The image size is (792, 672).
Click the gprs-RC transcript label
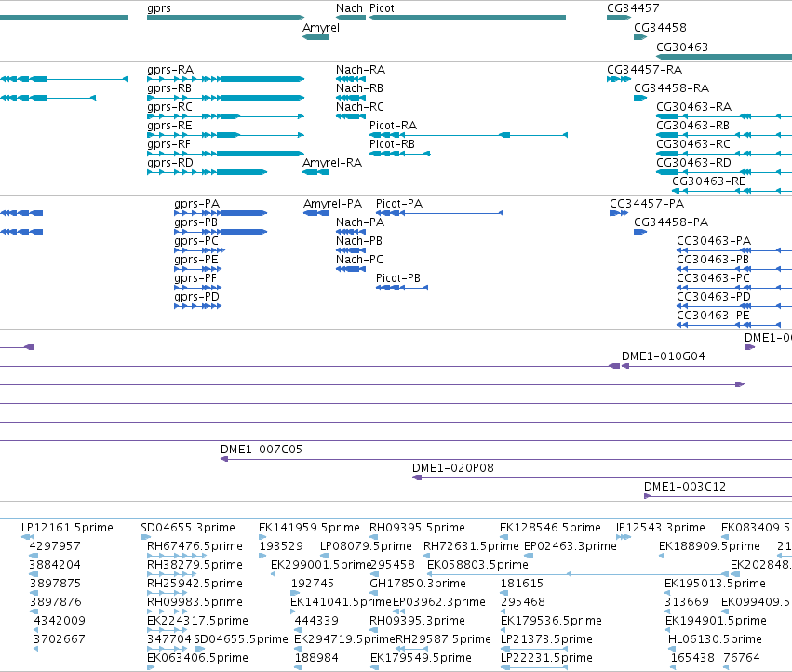pyautogui.click(x=169, y=107)
